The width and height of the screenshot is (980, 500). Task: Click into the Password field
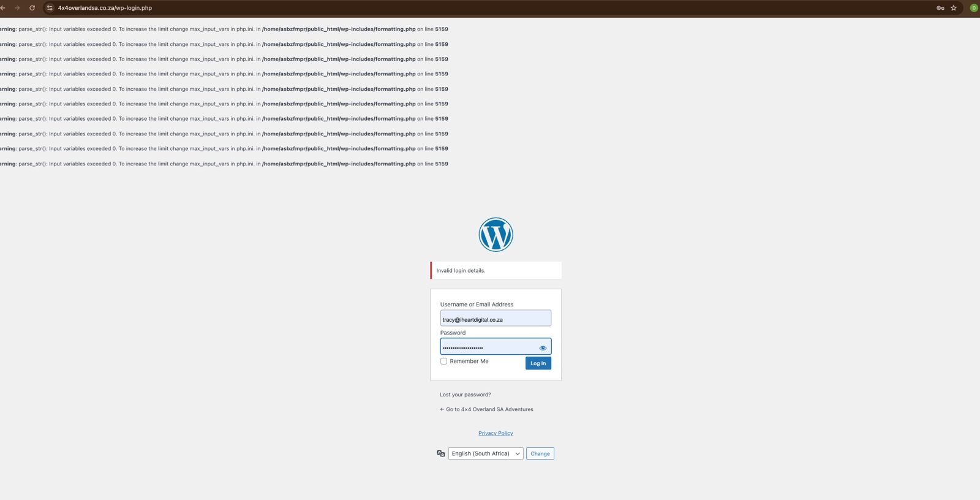(487, 347)
